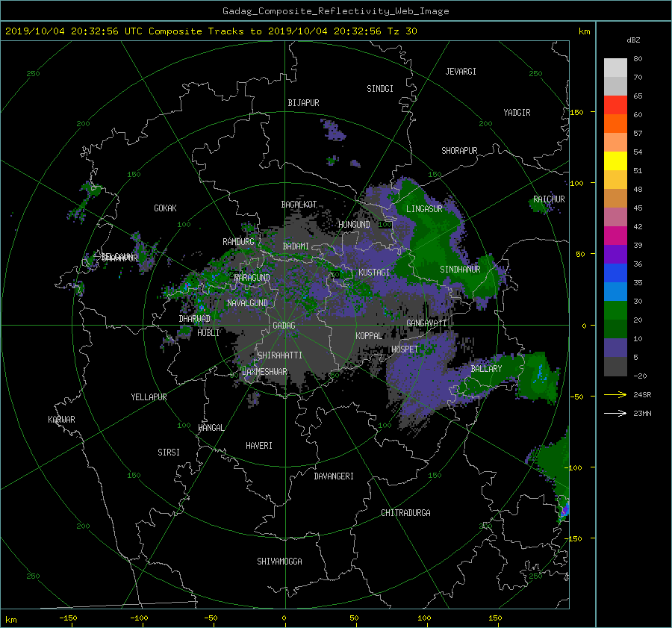Click the KARWAR city label
The height and width of the screenshot is (628, 672).
[61, 419]
